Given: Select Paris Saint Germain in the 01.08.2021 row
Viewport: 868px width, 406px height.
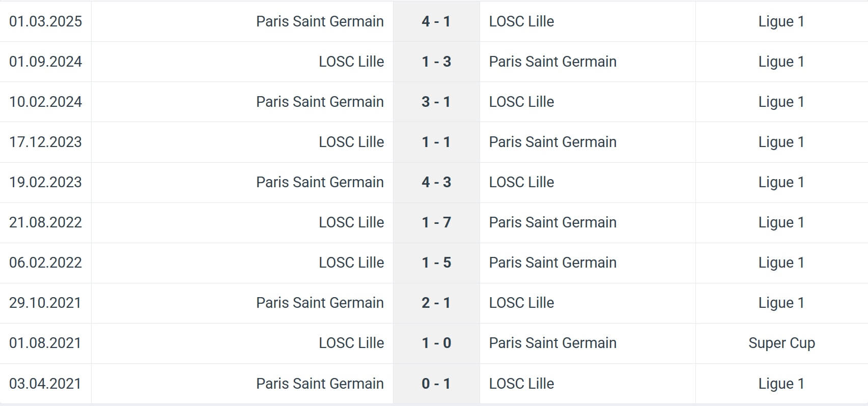Looking at the screenshot, I should [552, 343].
